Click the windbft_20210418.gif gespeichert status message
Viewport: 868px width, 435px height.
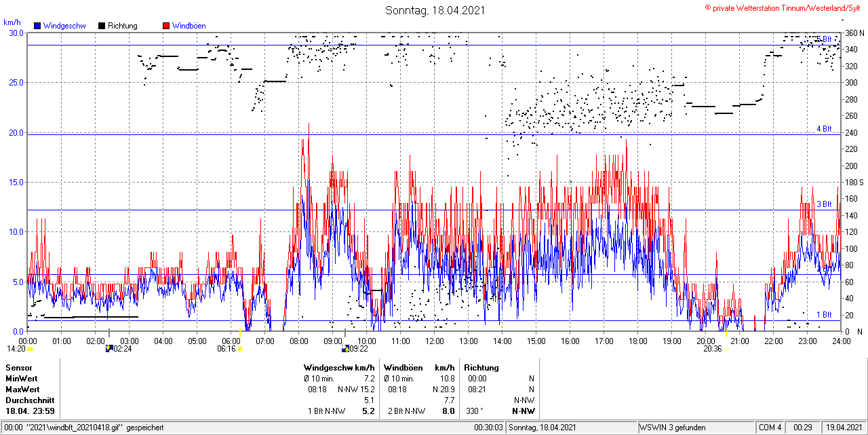[x=83, y=428]
